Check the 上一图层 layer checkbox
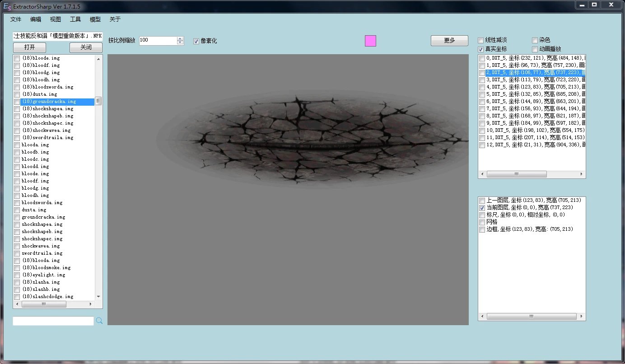 click(482, 201)
